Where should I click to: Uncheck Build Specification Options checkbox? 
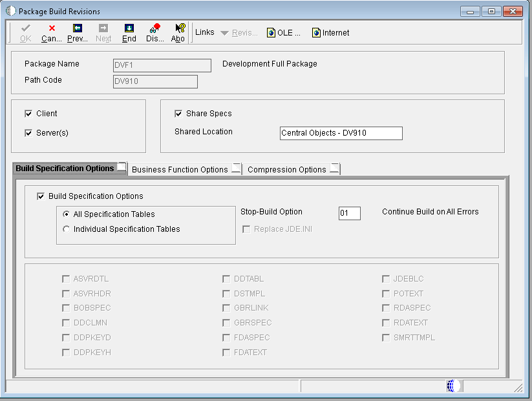click(41, 196)
